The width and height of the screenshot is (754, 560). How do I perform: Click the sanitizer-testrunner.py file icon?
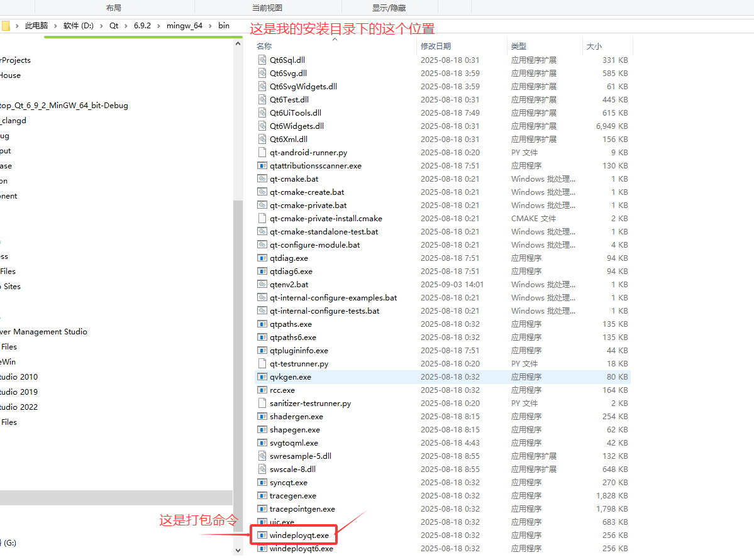pyautogui.click(x=262, y=404)
